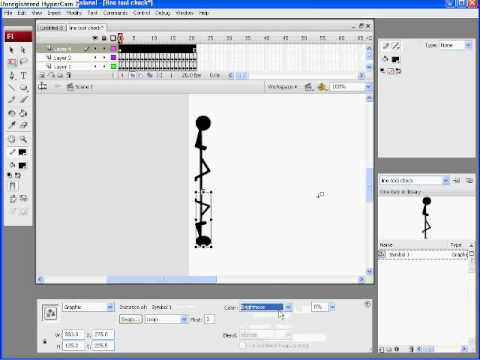Select the Text tool

(23, 75)
